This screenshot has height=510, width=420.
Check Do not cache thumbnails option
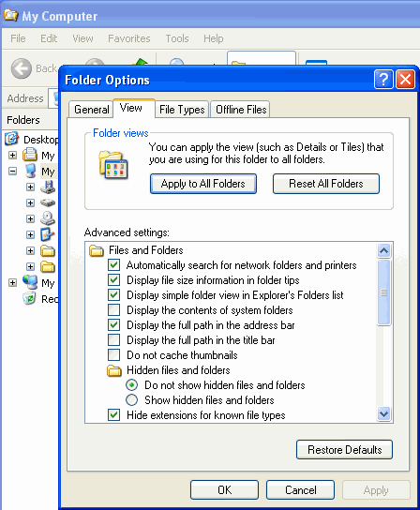[113, 355]
